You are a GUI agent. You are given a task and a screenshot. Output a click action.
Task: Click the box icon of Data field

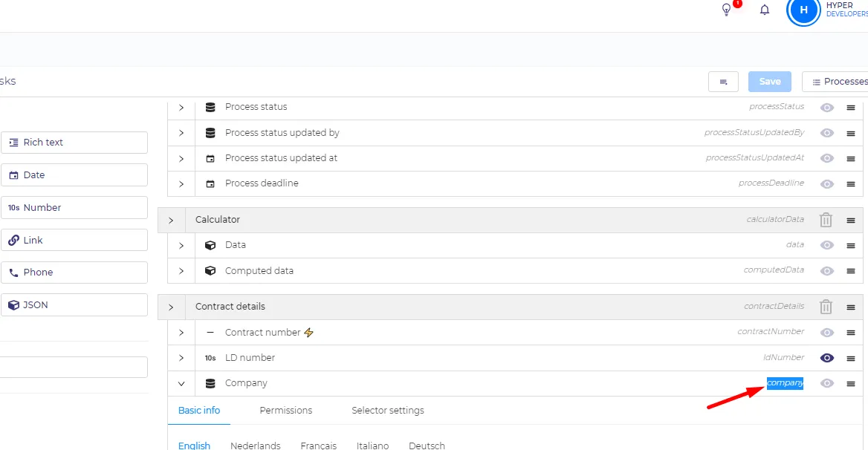[x=210, y=245]
